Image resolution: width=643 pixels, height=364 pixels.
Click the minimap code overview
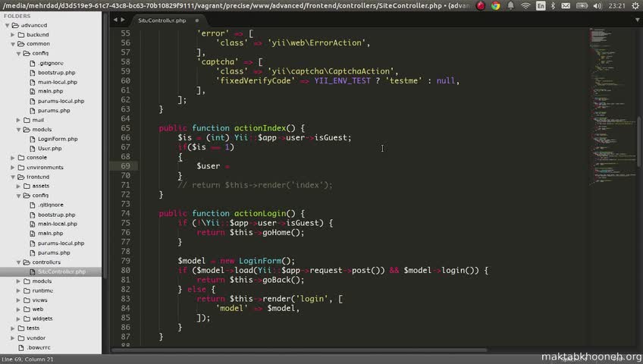[x=612, y=107]
